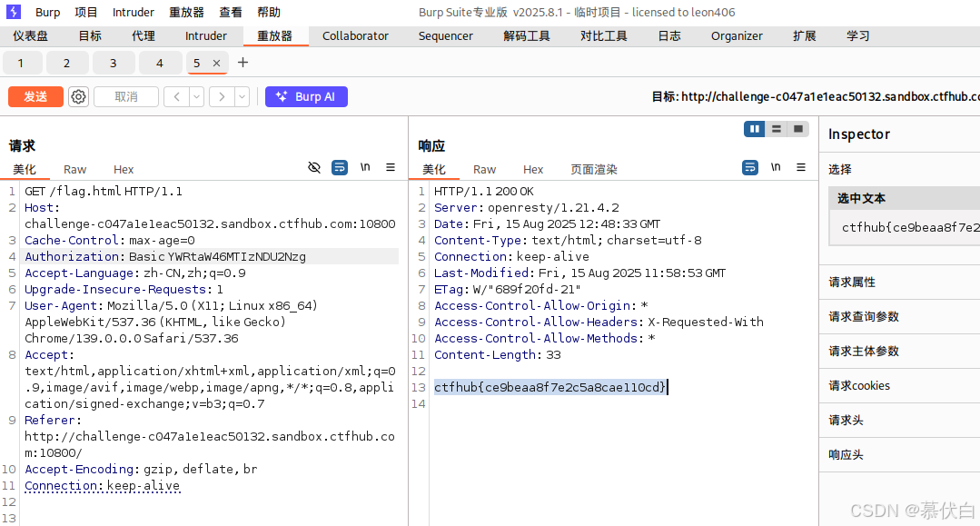The width and height of the screenshot is (980, 526).
Task: Switch request view to Hex
Action: (x=124, y=170)
